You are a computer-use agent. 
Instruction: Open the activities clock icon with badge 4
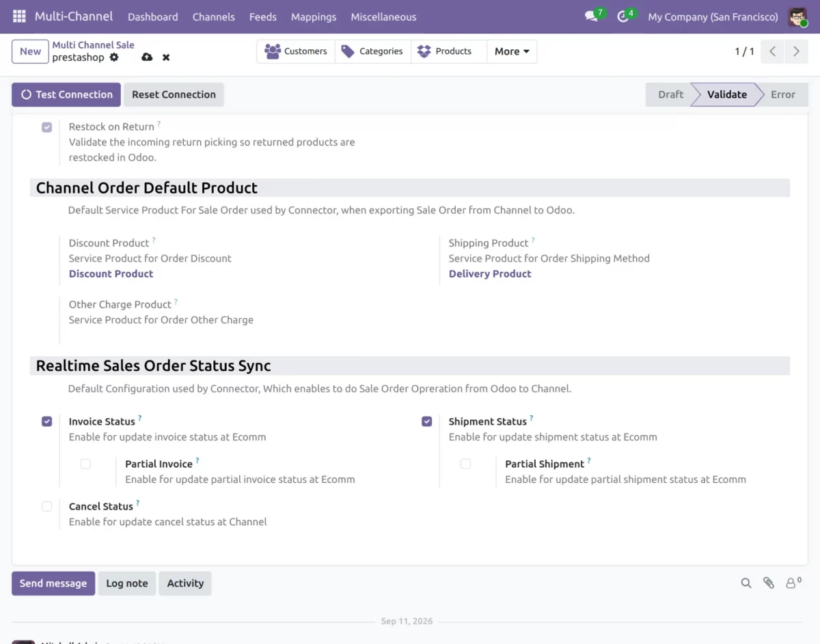click(623, 16)
